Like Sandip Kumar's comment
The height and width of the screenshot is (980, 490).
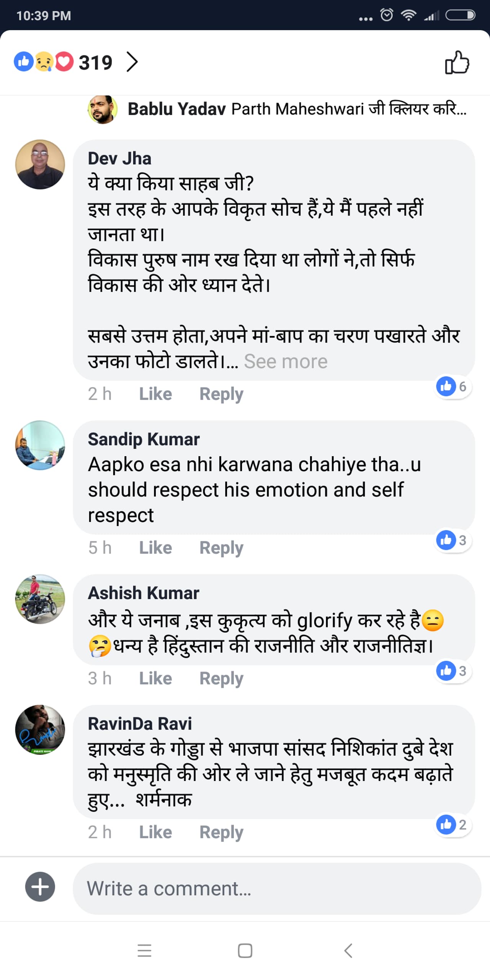pos(155,548)
